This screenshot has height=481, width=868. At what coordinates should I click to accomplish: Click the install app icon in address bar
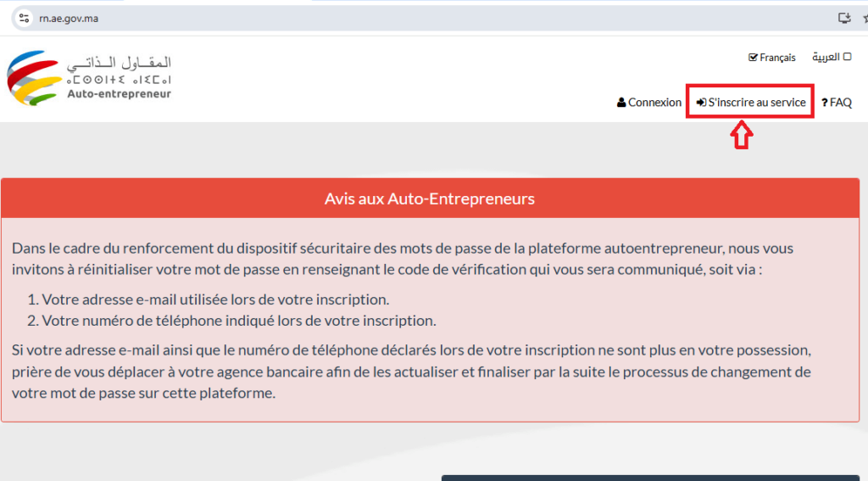coord(844,19)
